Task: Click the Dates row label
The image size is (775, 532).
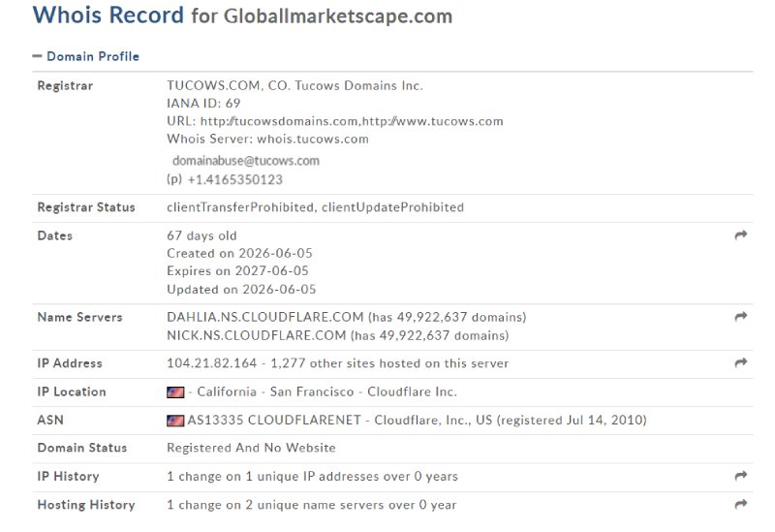Action: (x=55, y=235)
